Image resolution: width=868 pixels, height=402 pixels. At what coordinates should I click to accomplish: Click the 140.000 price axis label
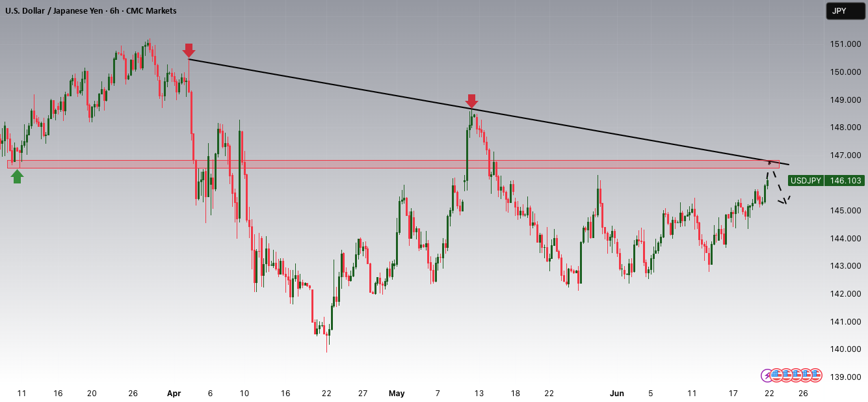pyautogui.click(x=844, y=349)
